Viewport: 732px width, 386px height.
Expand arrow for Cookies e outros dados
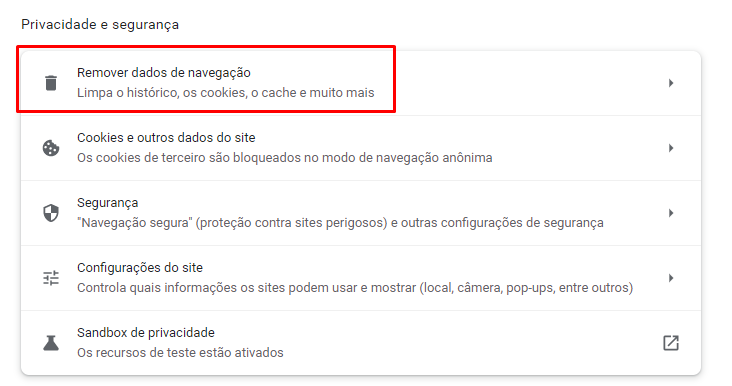(x=671, y=148)
